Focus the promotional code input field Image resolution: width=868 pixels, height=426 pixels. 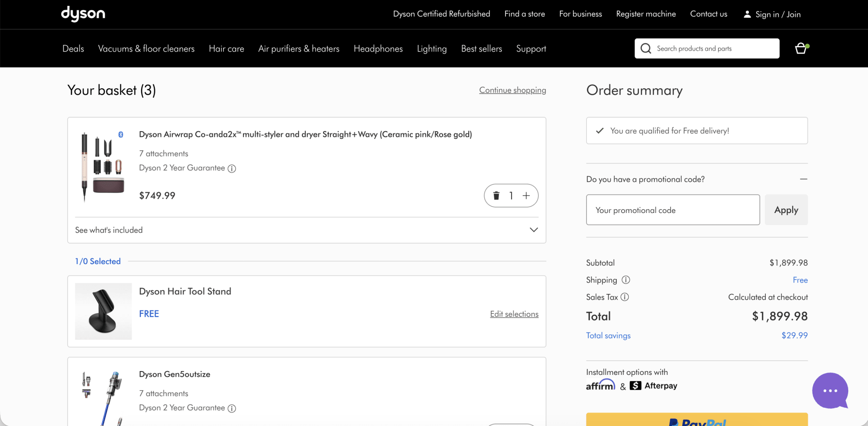point(673,210)
